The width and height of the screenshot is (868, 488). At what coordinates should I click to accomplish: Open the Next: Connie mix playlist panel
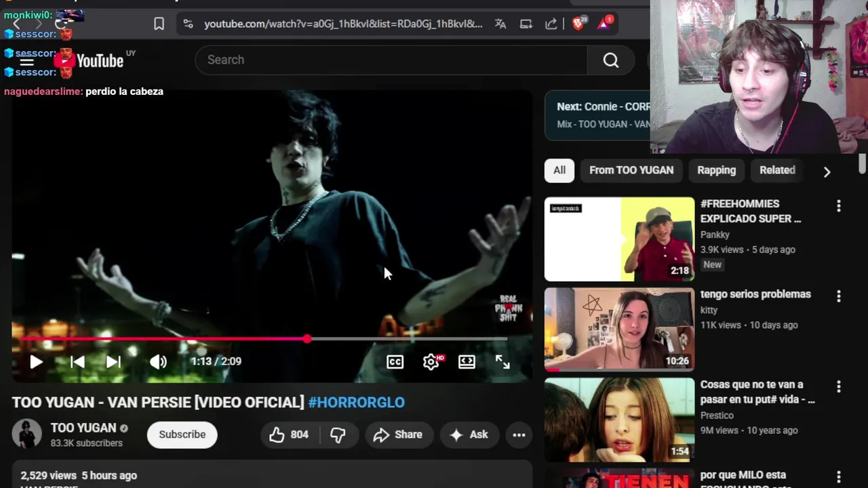point(597,115)
